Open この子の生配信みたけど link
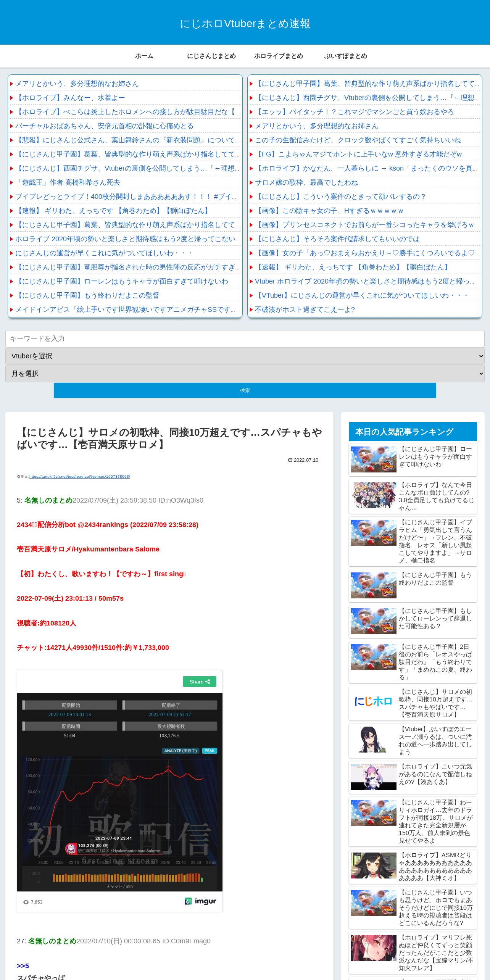This screenshot has height=980, width=490. click(358, 140)
